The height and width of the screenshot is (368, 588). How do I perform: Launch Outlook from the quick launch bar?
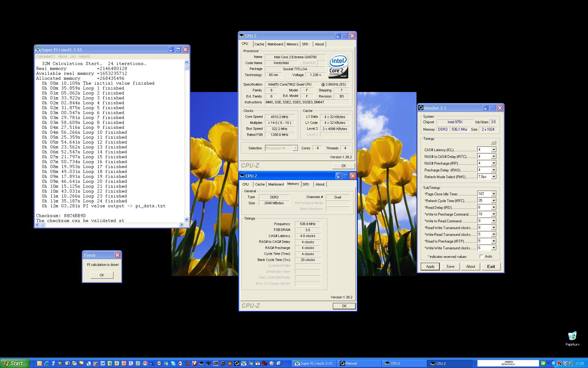[x=39, y=363]
